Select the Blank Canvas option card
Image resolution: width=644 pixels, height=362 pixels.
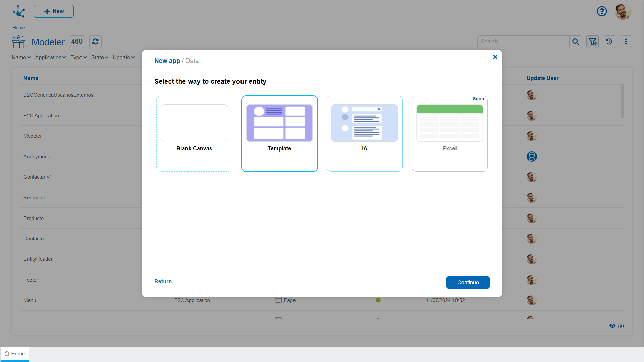point(194,133)
